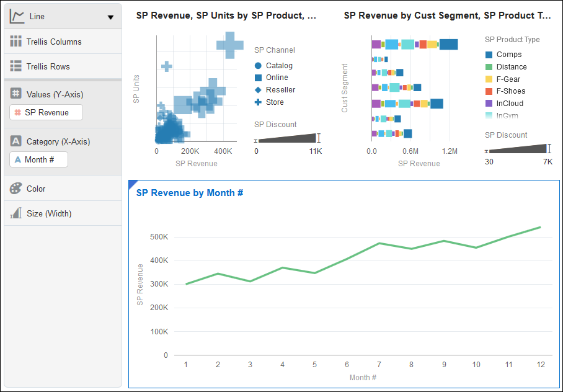Click the SP Discount size slider at 11K
The width and height of the screenshot is (563, 392).
tap(319, 138)
